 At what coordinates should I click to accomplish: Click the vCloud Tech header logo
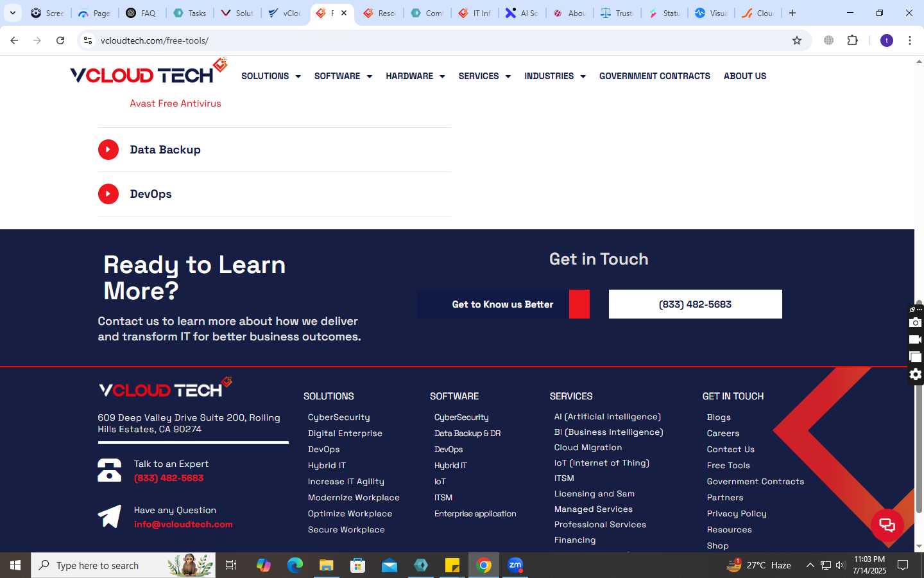point(148,72)
